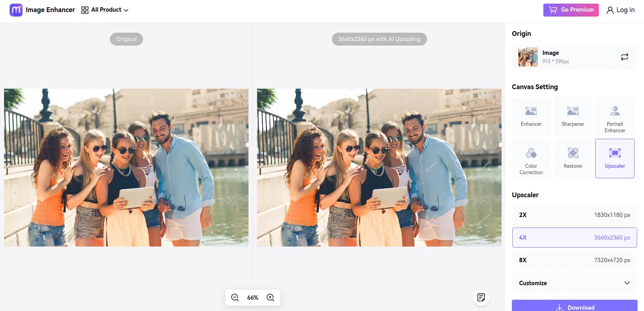The height and width of the screenshot is (311, 644).
Task: Click the Canvas Setting heading
Action: 535,87
